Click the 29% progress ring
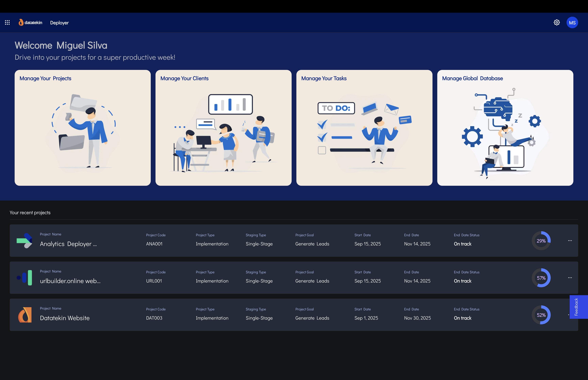The height and width of the screenshot is (380, 588). click(x=541, y=241)
